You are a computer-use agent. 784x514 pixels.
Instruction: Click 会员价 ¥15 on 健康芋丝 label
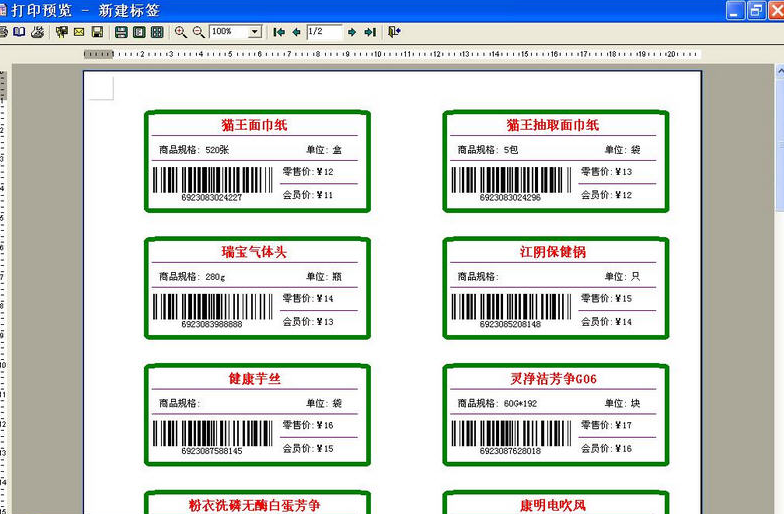308,448
